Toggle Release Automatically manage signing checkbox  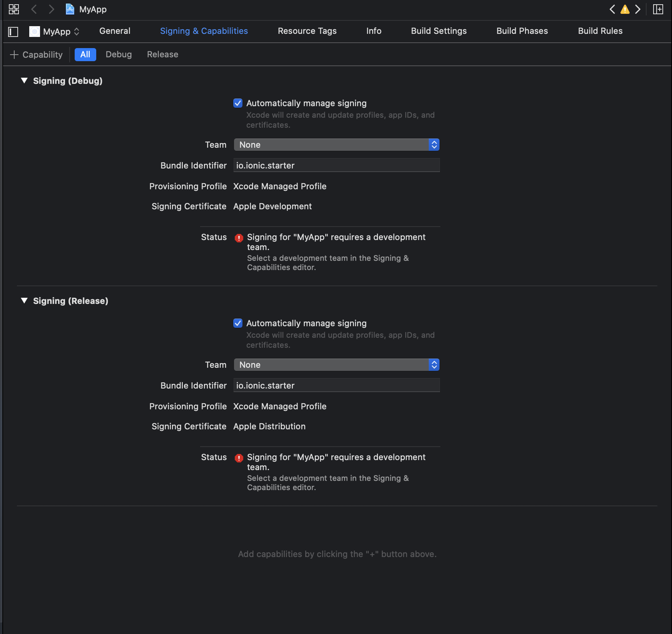238,323
